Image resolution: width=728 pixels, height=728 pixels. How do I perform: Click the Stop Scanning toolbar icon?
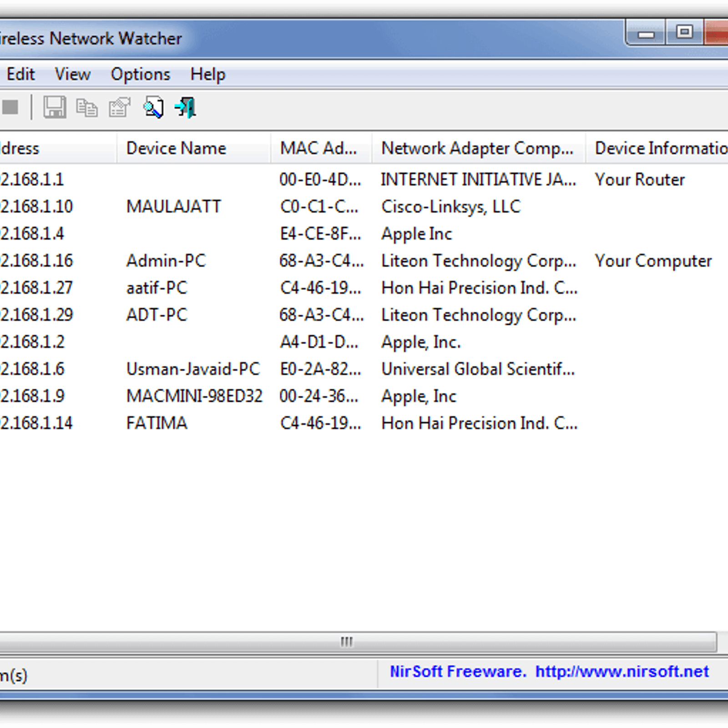[10, 108]
